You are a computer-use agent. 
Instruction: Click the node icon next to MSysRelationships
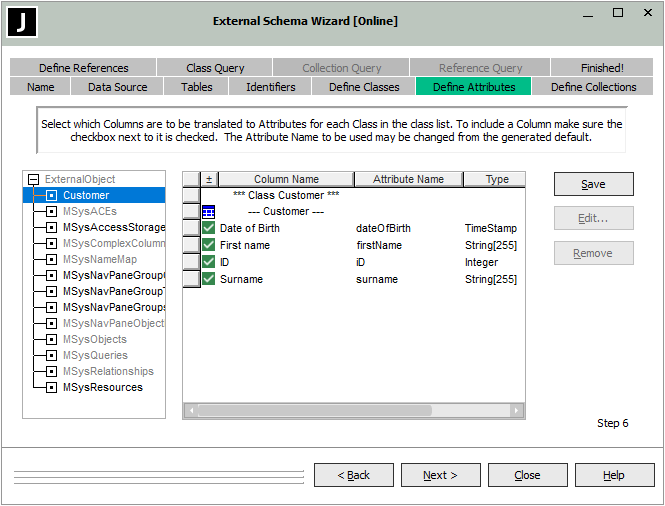click(x=51, y=371)
